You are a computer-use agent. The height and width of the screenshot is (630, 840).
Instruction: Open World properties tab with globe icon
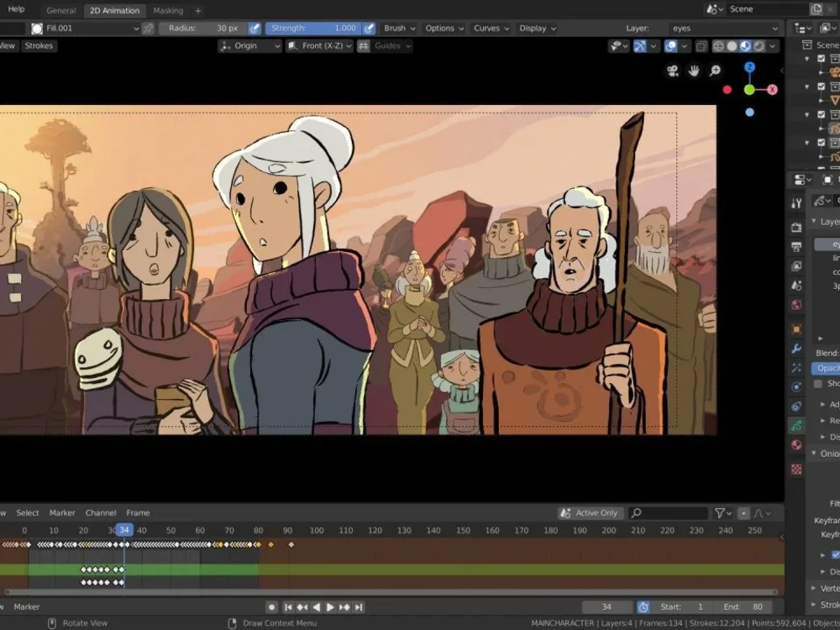click(796, 305)
